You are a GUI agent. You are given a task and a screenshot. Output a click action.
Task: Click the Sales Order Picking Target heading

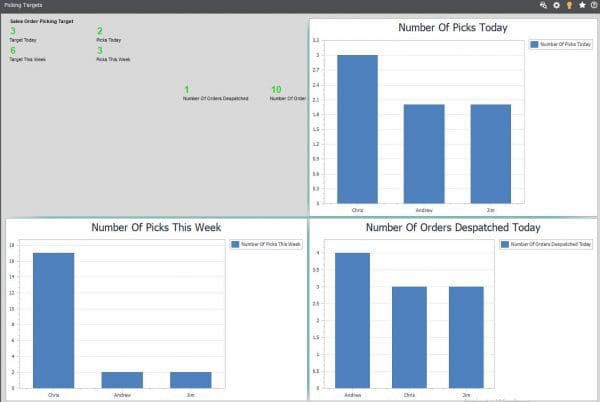[42, 21]
